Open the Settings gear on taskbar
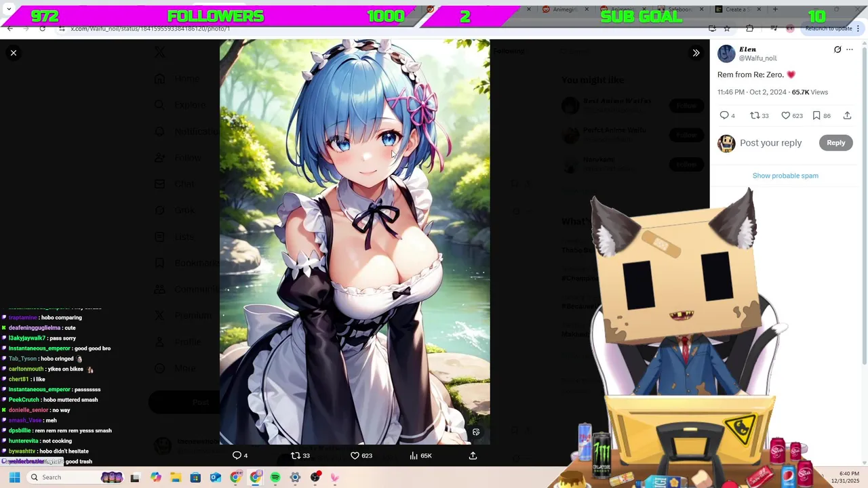 (295, 477)
